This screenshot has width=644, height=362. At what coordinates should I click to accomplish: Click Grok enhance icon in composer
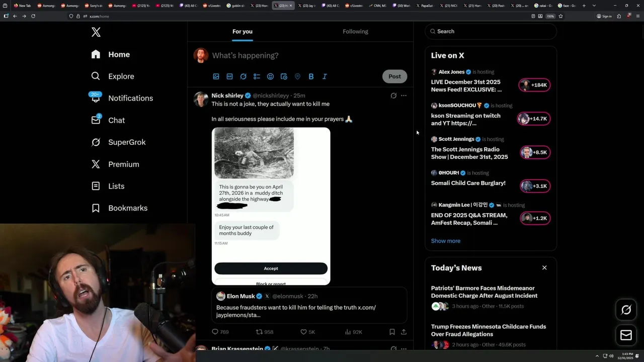coord(243,76)
